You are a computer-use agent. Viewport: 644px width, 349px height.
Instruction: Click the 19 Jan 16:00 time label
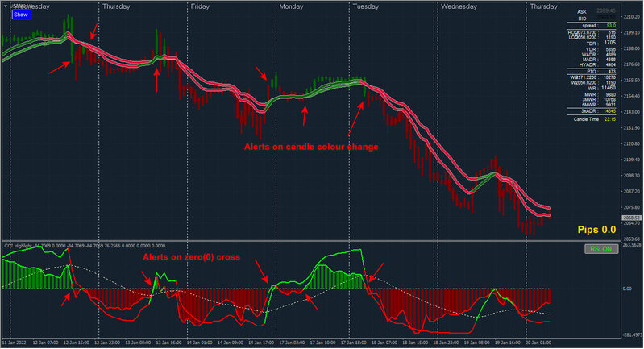tap(507, 343)
